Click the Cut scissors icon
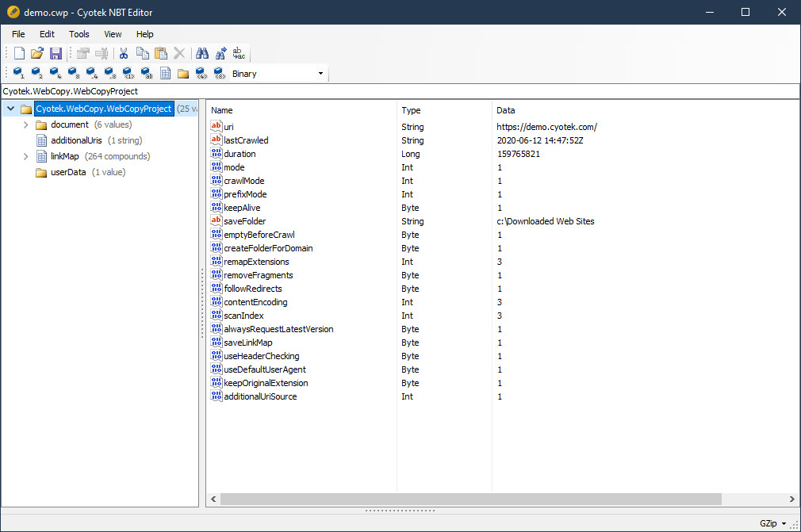 tap(124, 53)
